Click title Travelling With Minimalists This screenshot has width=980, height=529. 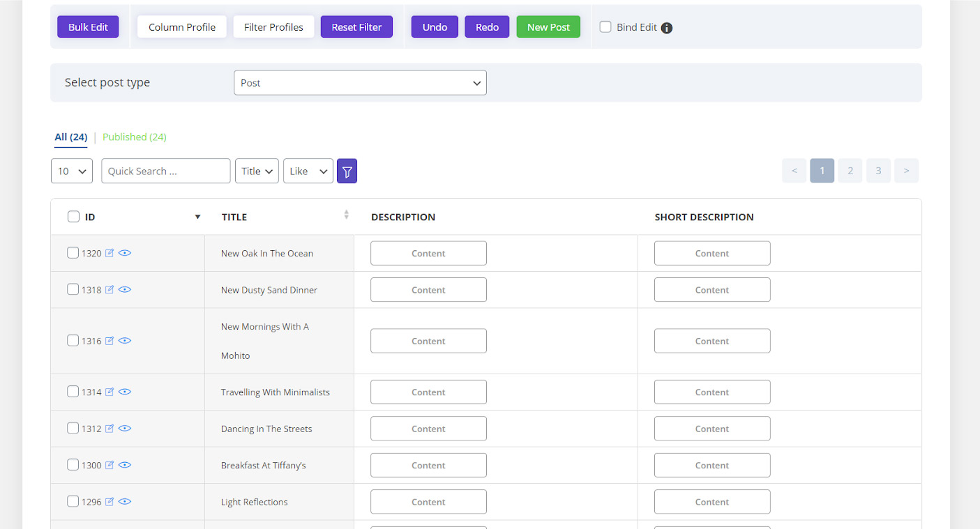click(276, 392)
